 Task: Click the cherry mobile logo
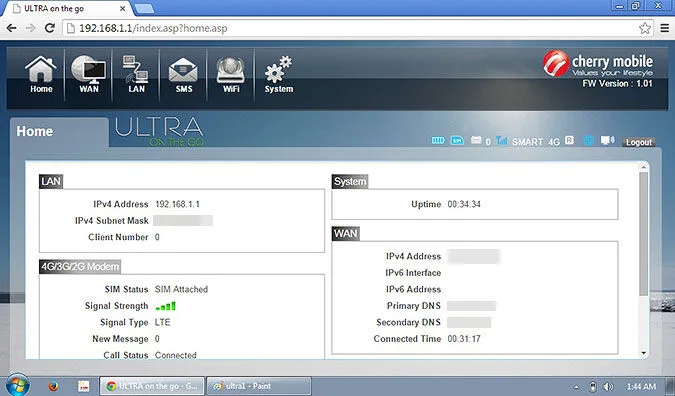point(598,64)
